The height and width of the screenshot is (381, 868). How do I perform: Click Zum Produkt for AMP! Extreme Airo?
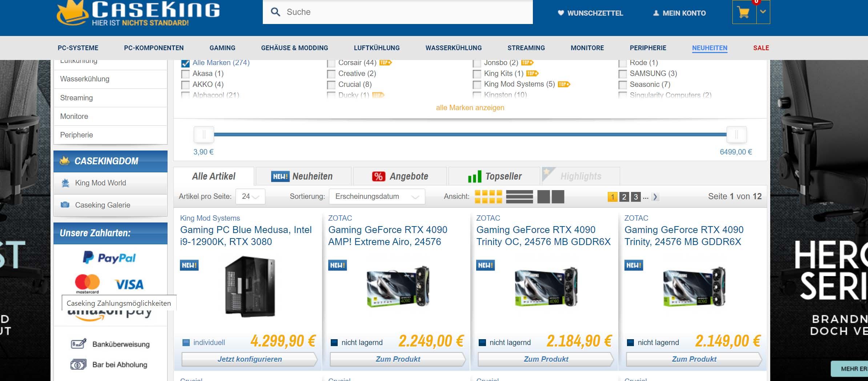(x=398, y=359)
